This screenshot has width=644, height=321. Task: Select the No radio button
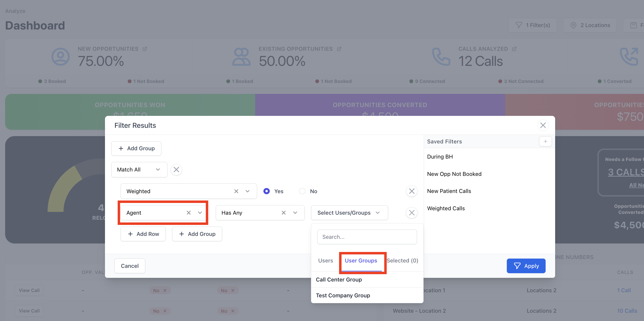click(302, 191)
